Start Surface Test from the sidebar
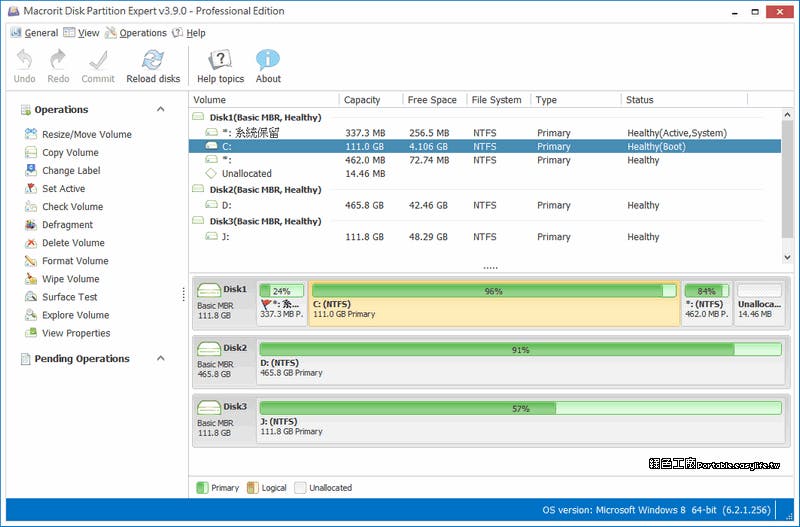800x527 pixels. click(69, 297)
